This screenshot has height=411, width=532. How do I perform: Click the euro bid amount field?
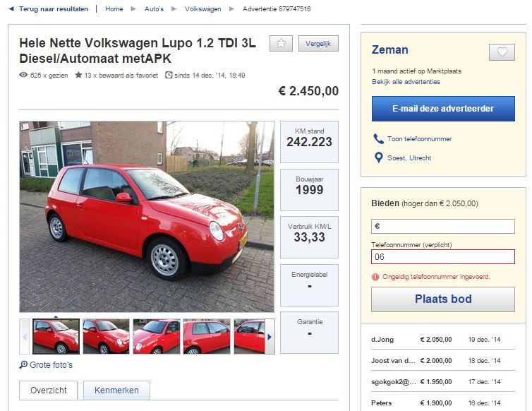(x=443, y=226)
